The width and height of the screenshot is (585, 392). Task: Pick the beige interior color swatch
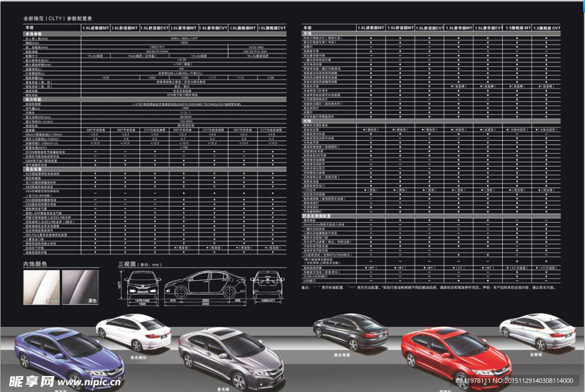tap(41, 287)
